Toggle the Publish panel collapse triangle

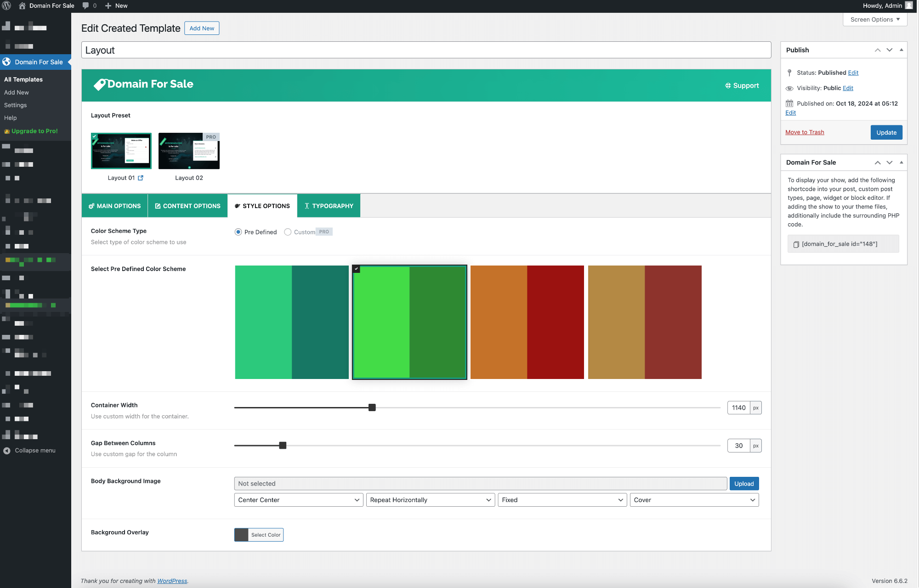[902, 50]
